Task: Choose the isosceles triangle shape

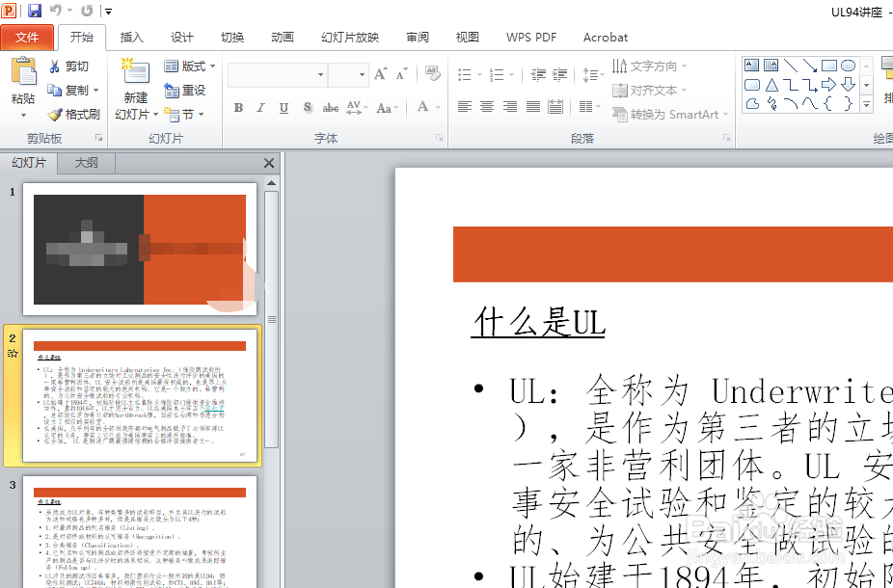Action: pyautogui.click(x=771, y=85)
